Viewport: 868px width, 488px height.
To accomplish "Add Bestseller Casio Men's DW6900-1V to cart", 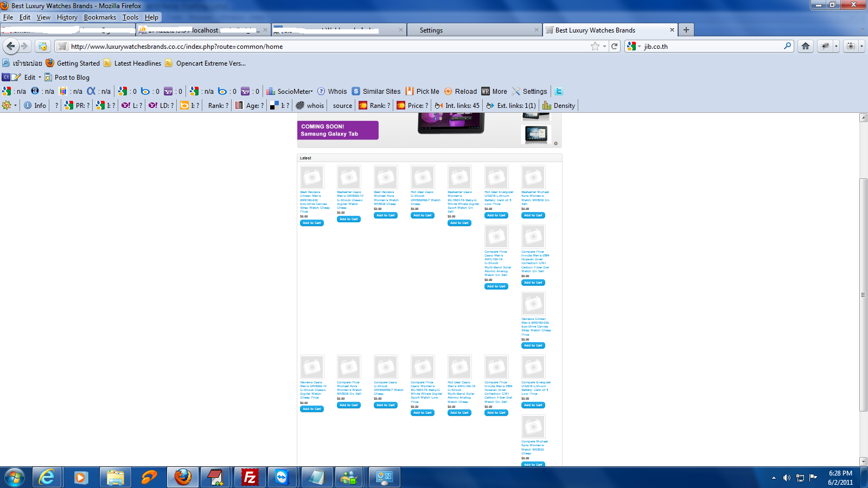I will (349, 219).
